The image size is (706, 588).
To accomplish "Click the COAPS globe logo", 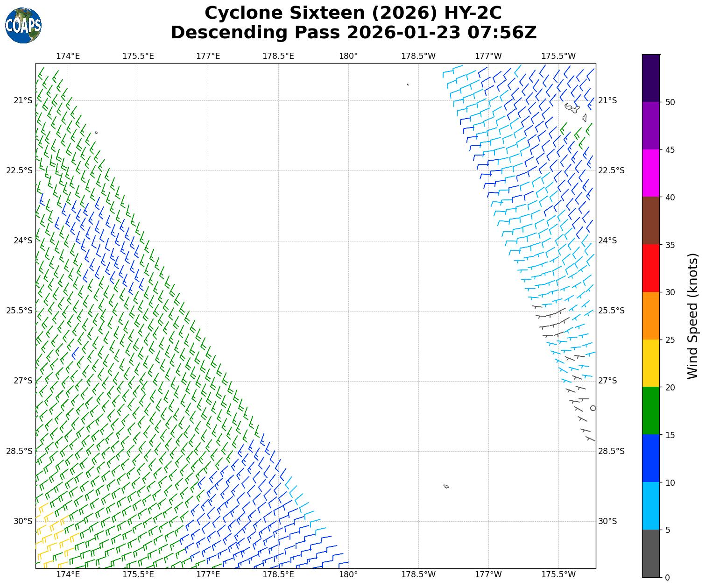I will 23,26.
